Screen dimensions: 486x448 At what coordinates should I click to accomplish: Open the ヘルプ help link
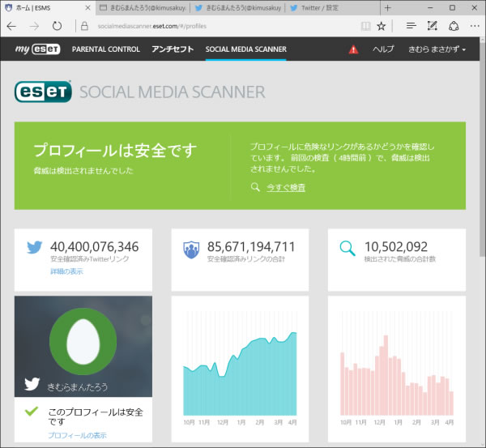[383, 49]
